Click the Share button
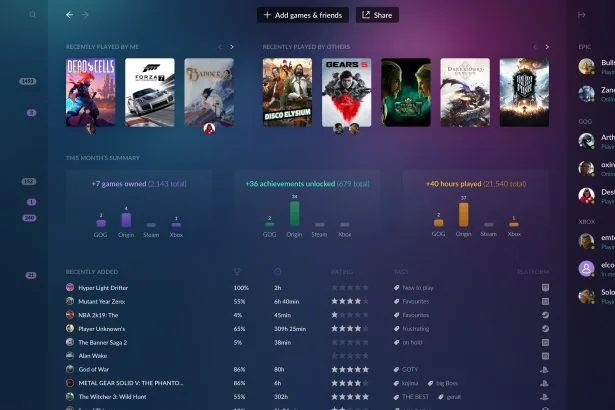The width and height of the screenshot is (615, 410). click(x=377, y=15)
